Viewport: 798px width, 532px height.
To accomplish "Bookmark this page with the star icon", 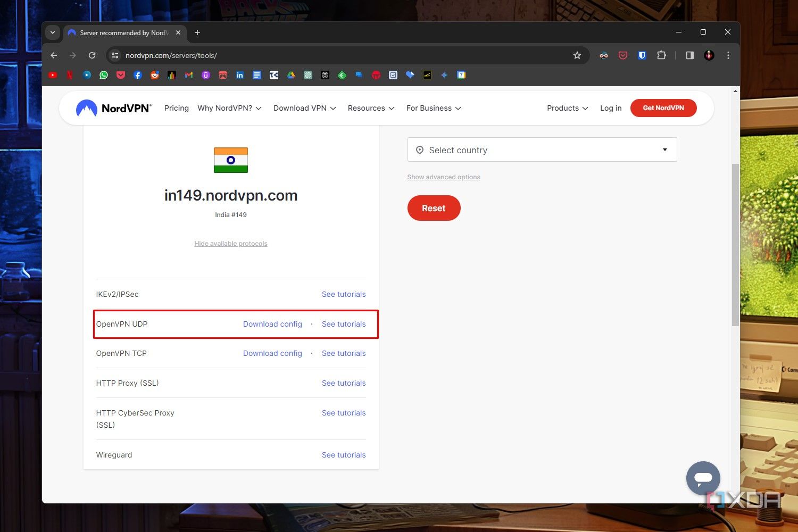I will [x=577, y=55].
